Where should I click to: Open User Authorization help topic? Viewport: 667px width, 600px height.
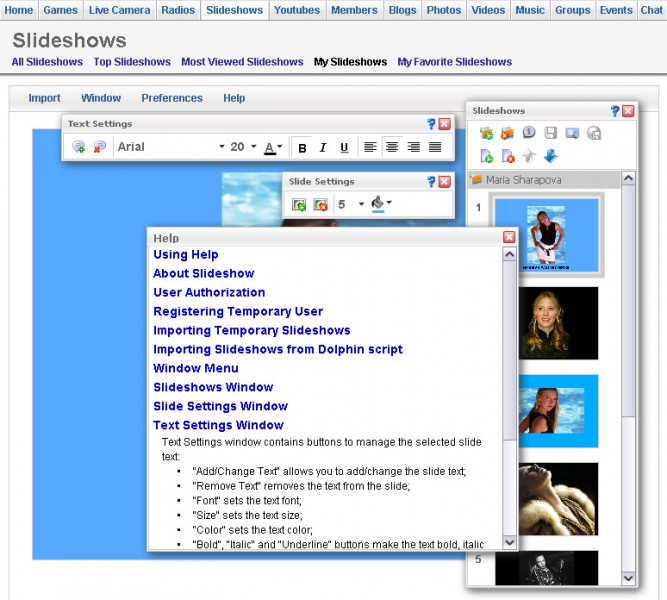(209, 292)
